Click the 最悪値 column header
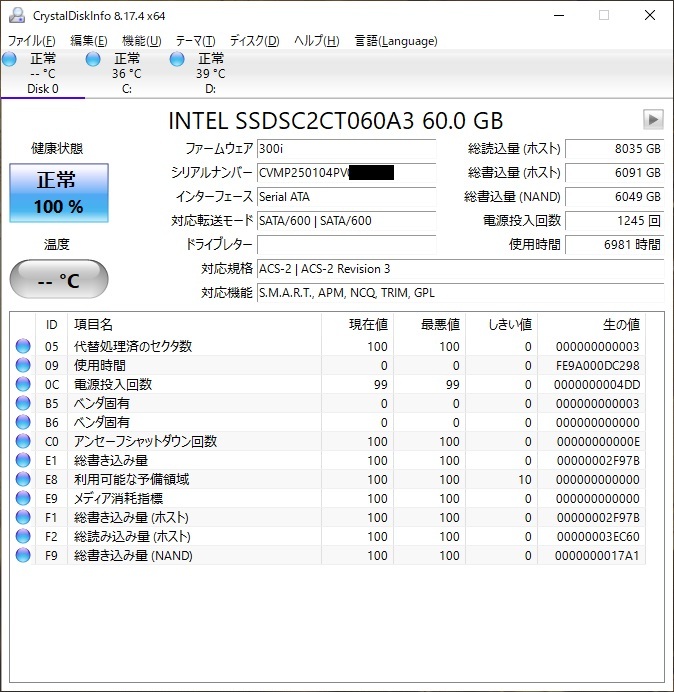 (x=429, y=325)
